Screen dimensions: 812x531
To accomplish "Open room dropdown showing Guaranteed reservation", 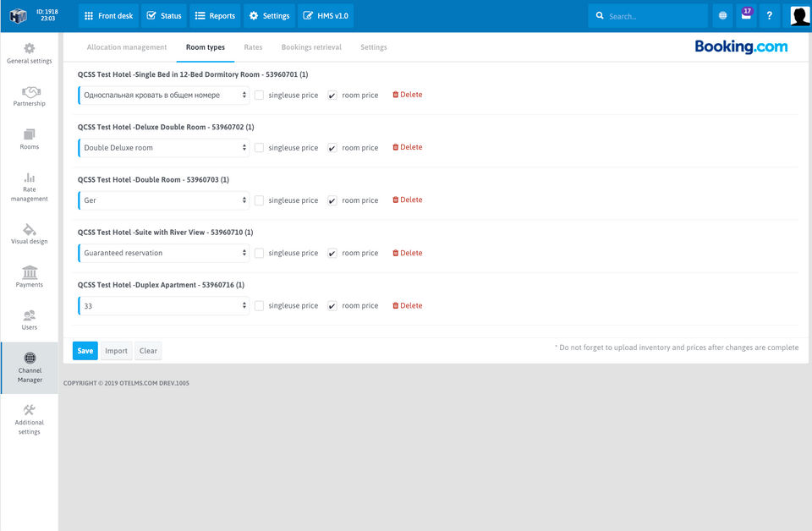I will pyautogui.click(x=163, y=253).
